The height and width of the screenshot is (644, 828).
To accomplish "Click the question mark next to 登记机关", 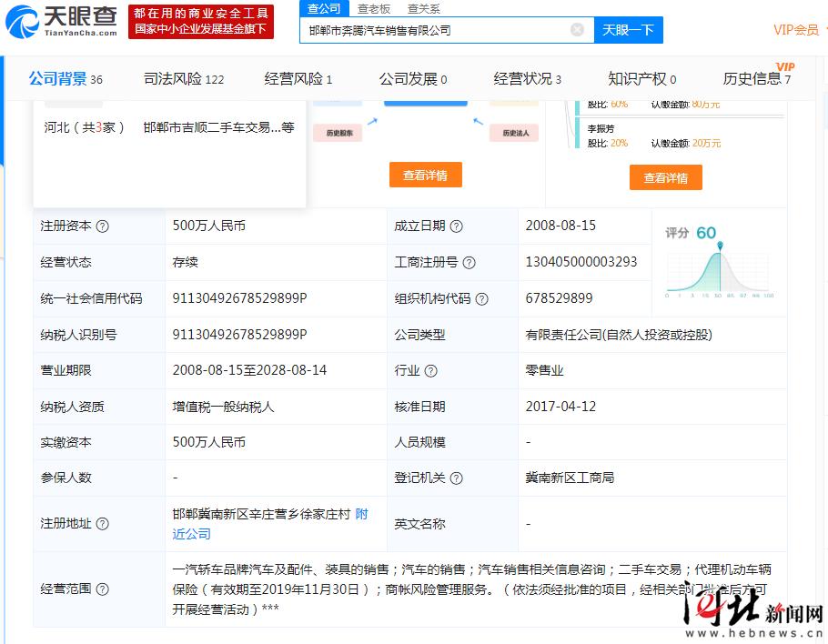I will 456,478.
